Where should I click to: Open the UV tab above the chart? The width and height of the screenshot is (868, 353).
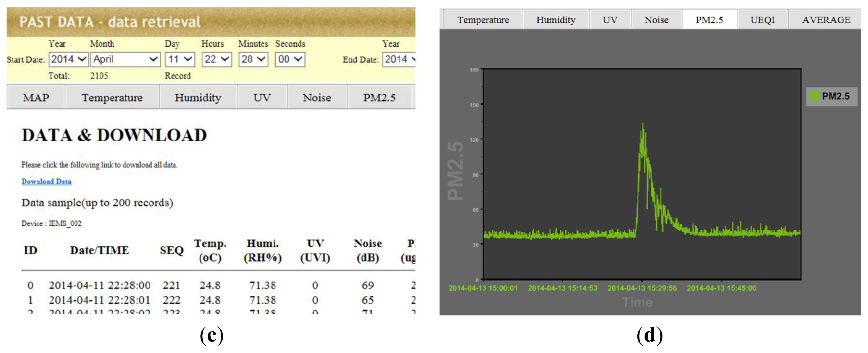[x=610, y=20]
